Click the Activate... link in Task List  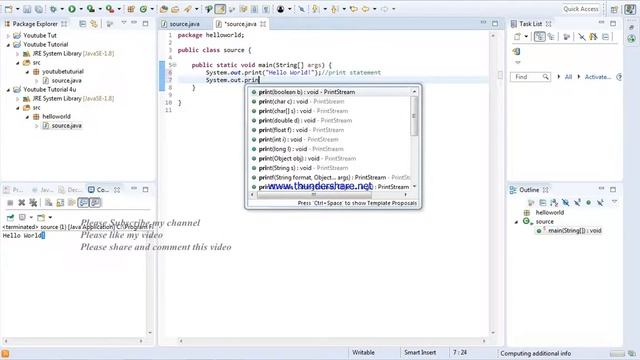pos(598,77)
